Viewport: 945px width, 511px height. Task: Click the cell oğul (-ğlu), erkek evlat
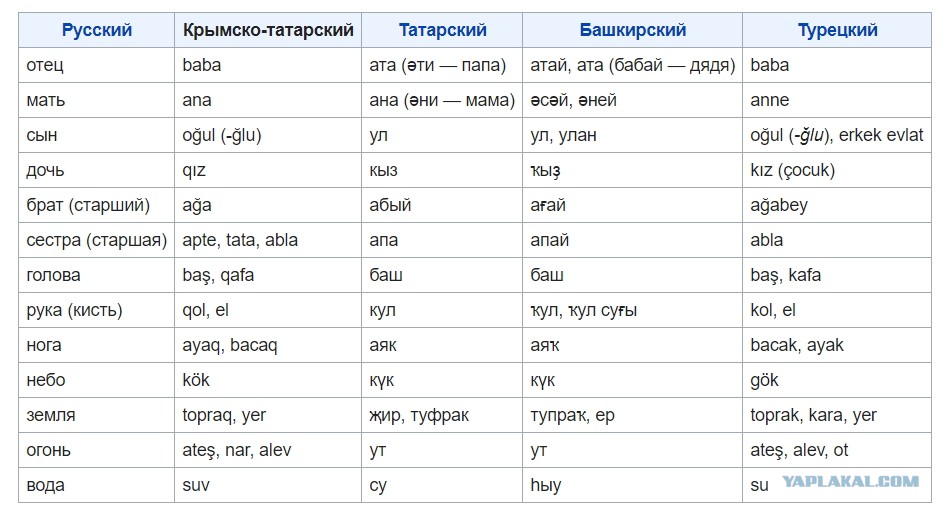coord(837,135)
